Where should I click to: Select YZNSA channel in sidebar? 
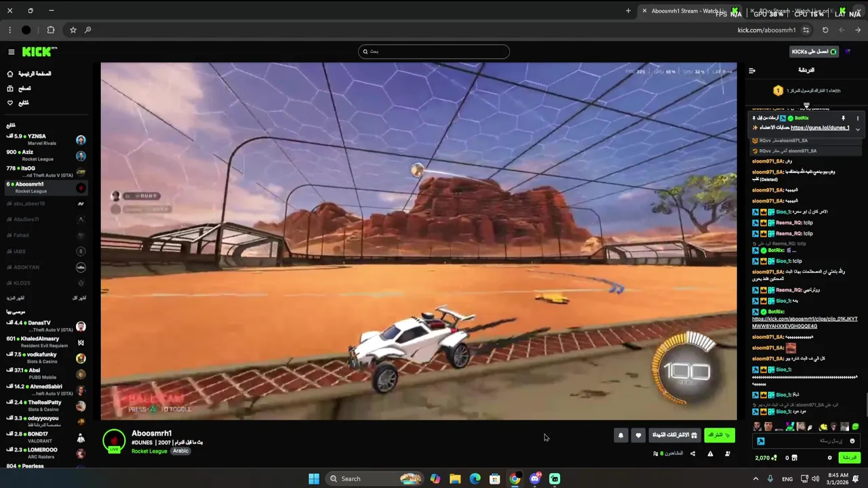[46, 140]
